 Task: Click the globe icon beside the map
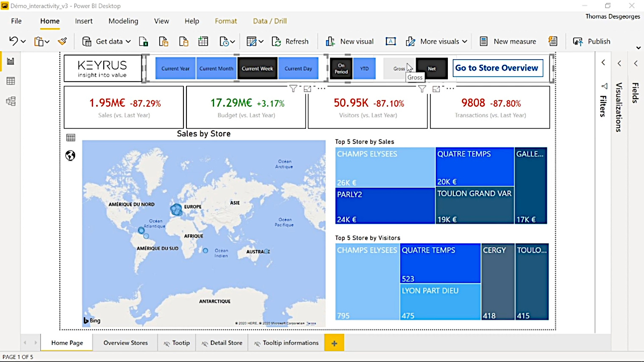tap(70, 156)
